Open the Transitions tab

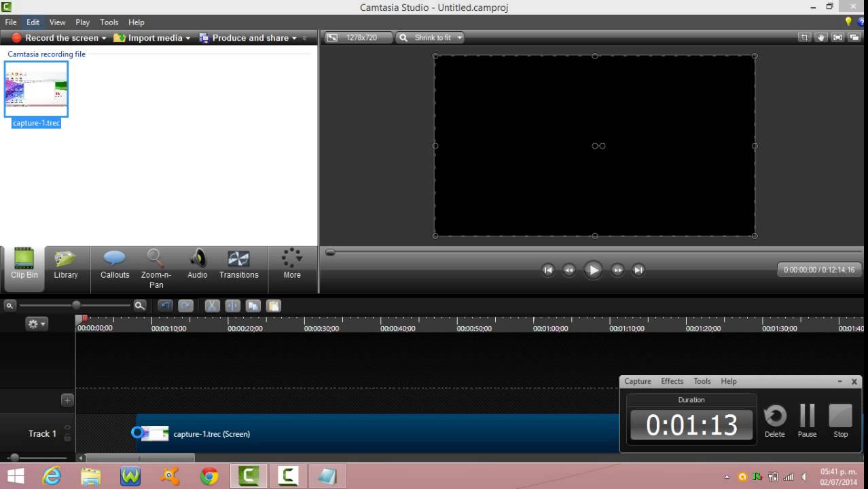(239, 265)
